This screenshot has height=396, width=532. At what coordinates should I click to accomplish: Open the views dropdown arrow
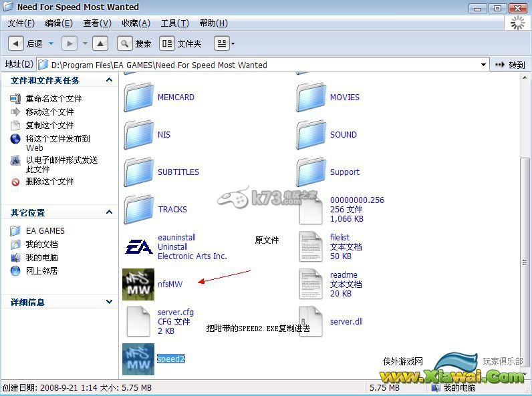click(x=233, y=43)
